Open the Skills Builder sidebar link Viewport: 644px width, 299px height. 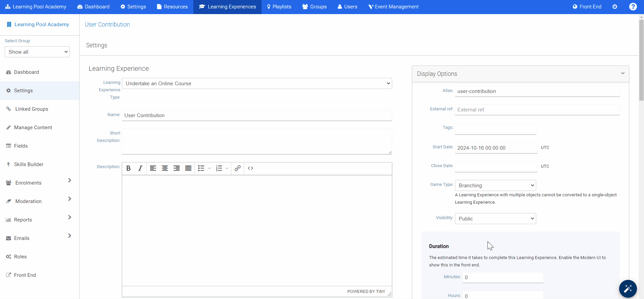[29, 164]
